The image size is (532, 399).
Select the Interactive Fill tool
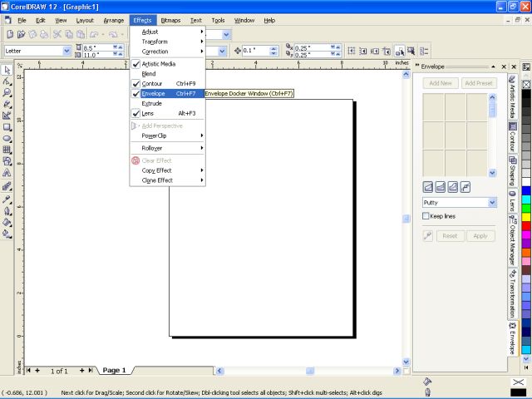click(x=7, y=234)
